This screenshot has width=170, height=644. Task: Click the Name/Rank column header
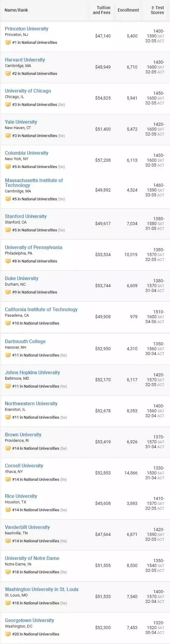(16, 10)
